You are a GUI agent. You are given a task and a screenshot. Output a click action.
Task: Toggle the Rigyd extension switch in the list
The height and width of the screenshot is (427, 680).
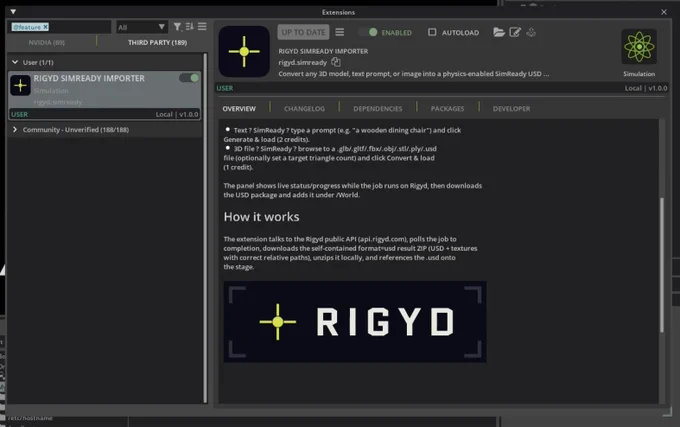(x=189, y=78)
